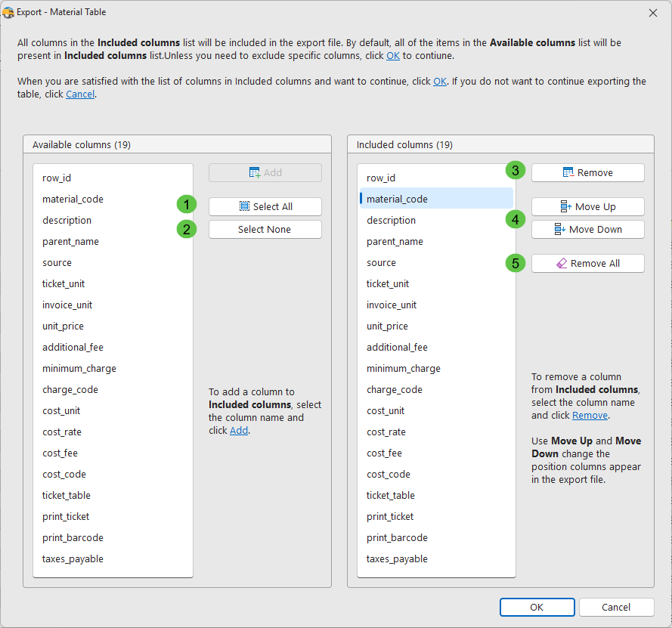Select unit_price in Available columns list
Image resolution: width=672 pixels, height=628 pixels.
pos(63,326)
